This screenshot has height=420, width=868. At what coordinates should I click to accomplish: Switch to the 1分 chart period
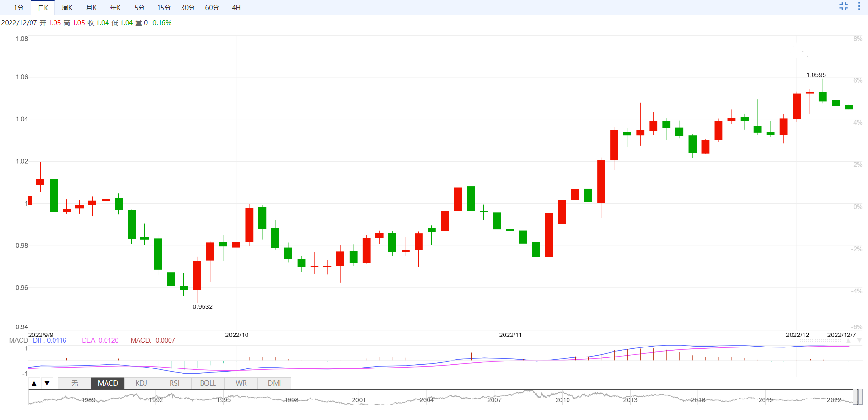tap(19, 8)
